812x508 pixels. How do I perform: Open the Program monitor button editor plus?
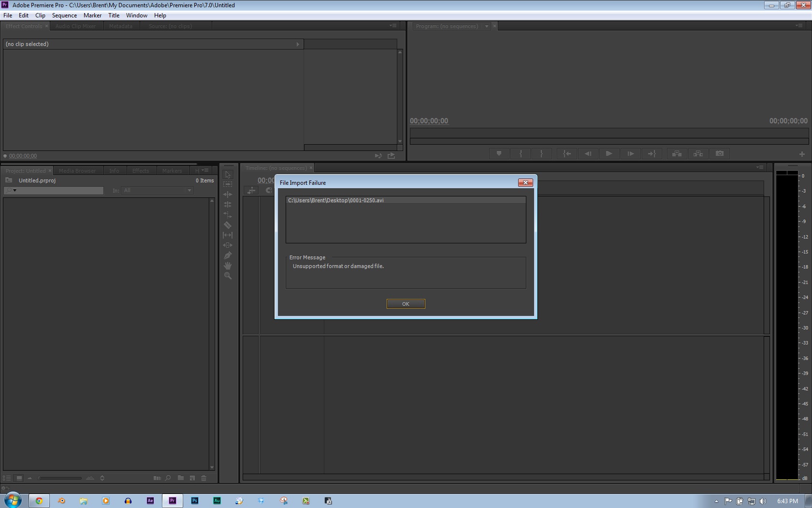point(802,154)
